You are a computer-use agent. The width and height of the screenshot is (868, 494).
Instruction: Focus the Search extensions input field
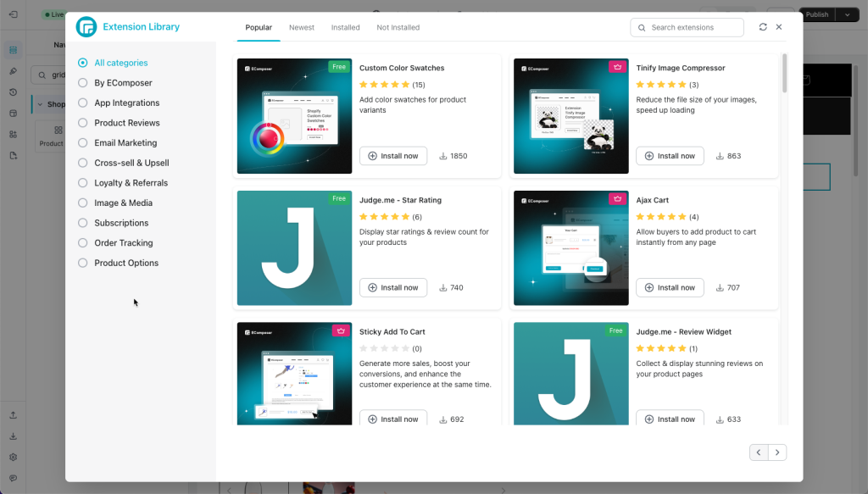click(x=687, y=28)
